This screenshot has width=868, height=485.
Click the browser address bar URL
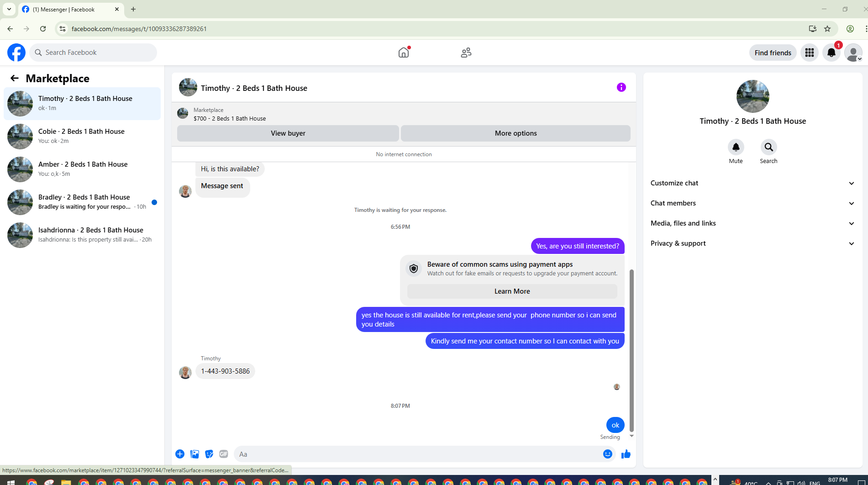pyautogui.click(x=139, y=29)
